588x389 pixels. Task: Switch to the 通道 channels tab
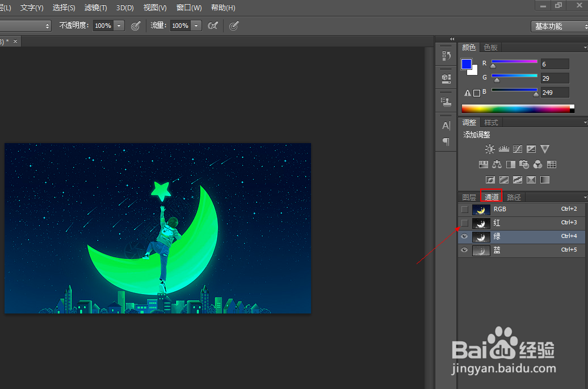(492, 197)
